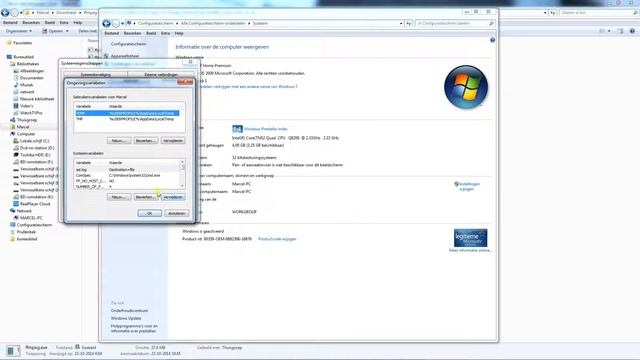This screenshot has height=360, width=640.
Task: Click the ffmpeg.exe file icon in details pane
Action: click(x=13, y=351)
